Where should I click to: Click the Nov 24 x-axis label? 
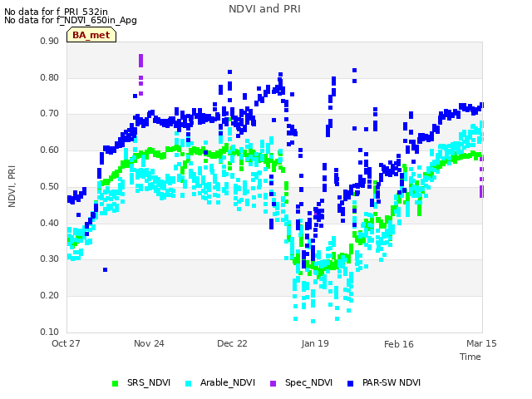(149, 343)
